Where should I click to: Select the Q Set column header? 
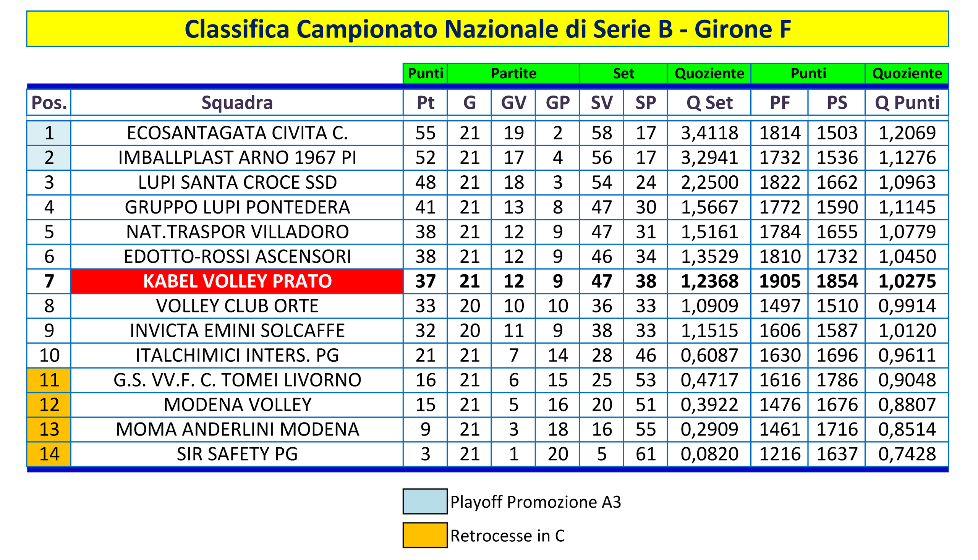709,102
